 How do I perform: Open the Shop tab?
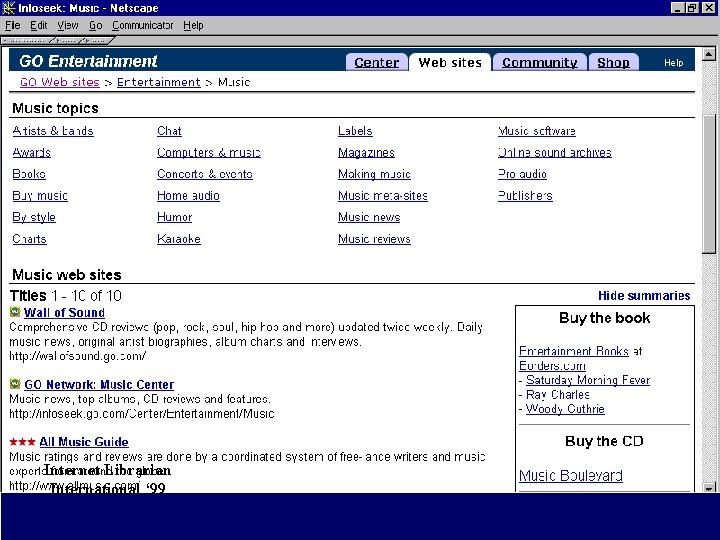coord(613,62)
